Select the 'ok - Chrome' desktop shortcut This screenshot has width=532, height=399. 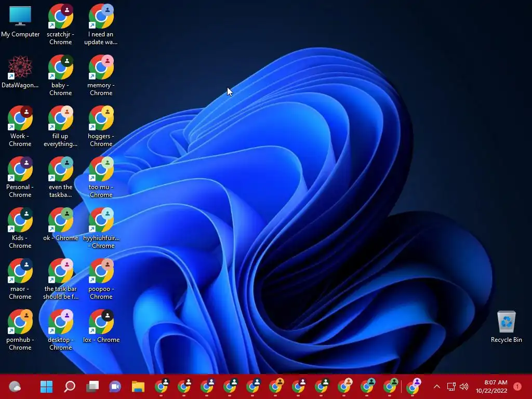point(60,224)
